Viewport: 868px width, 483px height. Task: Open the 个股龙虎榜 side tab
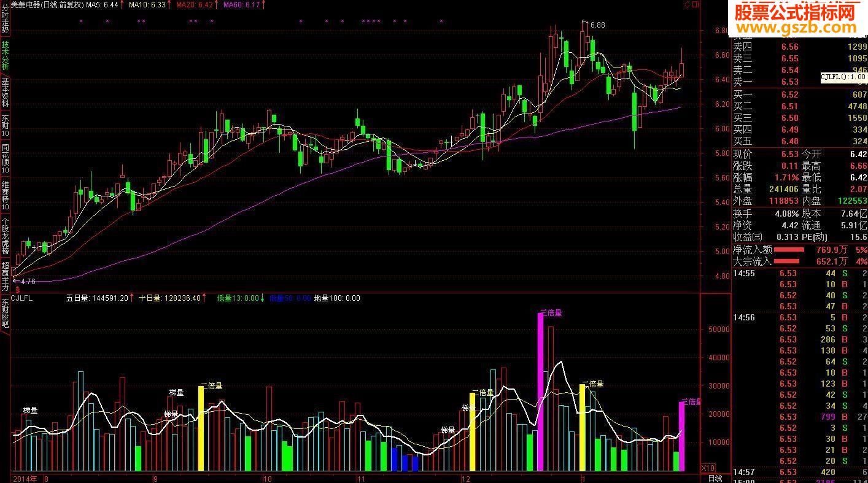point(5,236)
